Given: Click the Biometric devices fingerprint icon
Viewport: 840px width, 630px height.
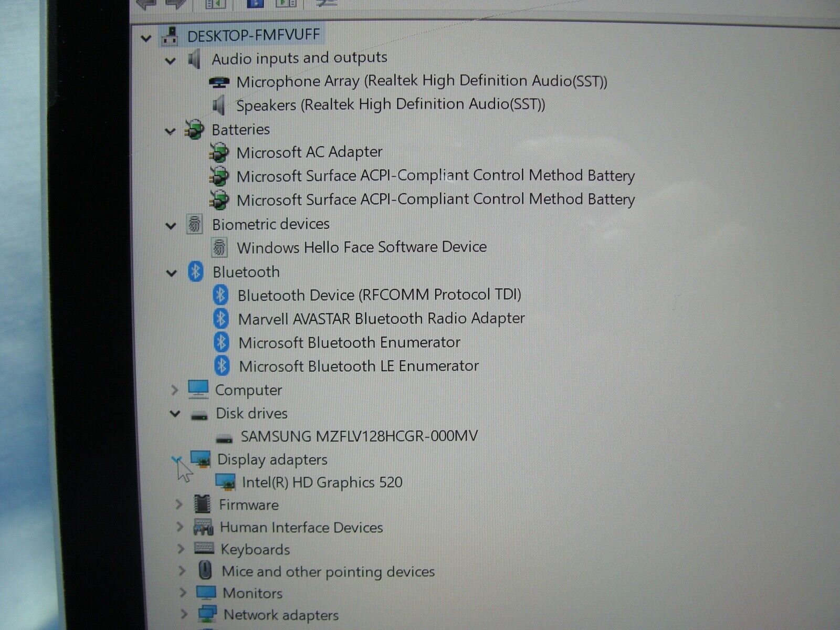Looking at the screenshot, I should coord(195,224).
